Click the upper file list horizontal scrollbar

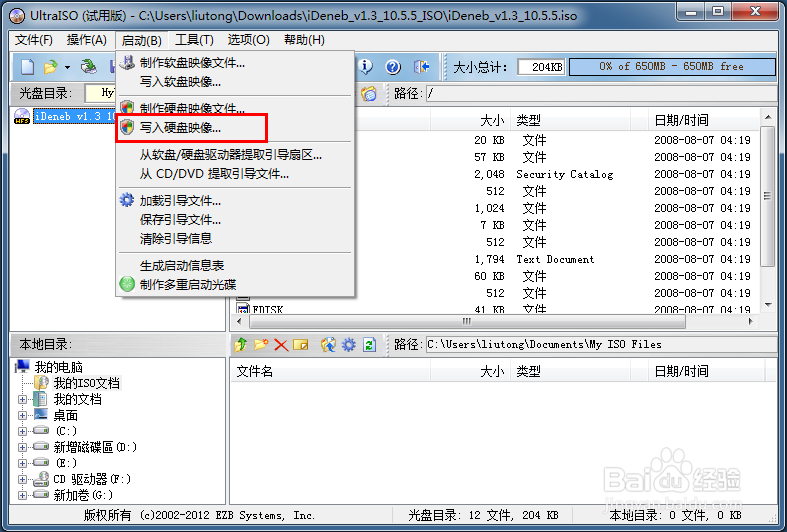pyautogui.click(x=466, y=321)
